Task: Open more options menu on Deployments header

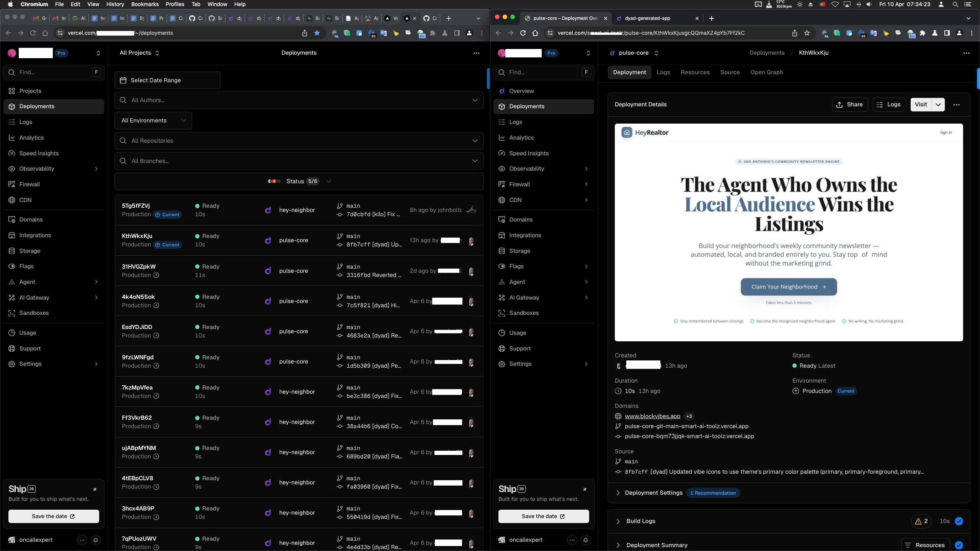Action: pyautogui.click(x=476, y=53)
